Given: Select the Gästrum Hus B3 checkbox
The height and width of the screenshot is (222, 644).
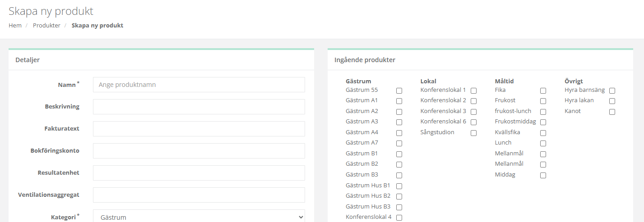Looking at the screenshot, I should (399, 208).
